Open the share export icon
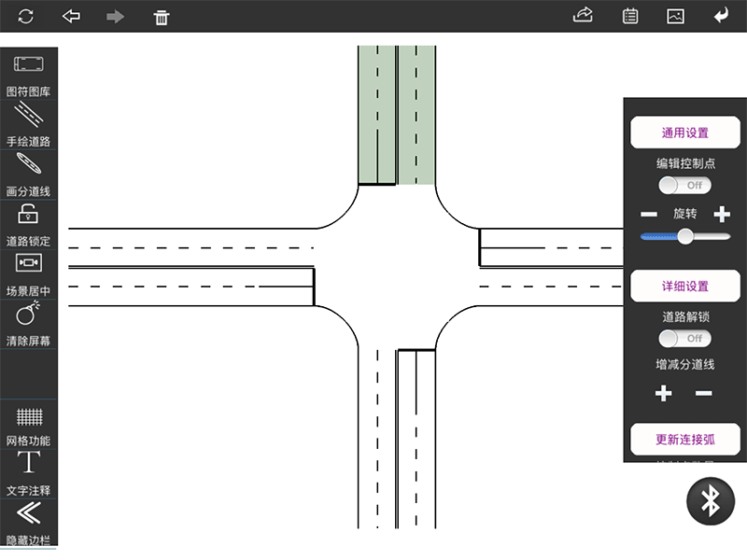Viewport: 747px width, 560px height. coord(584,16)
